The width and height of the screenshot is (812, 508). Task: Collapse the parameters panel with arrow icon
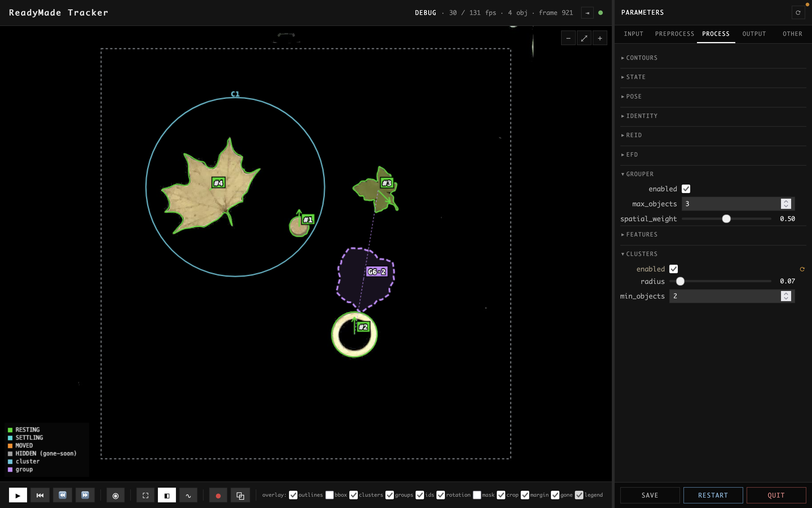587,13
